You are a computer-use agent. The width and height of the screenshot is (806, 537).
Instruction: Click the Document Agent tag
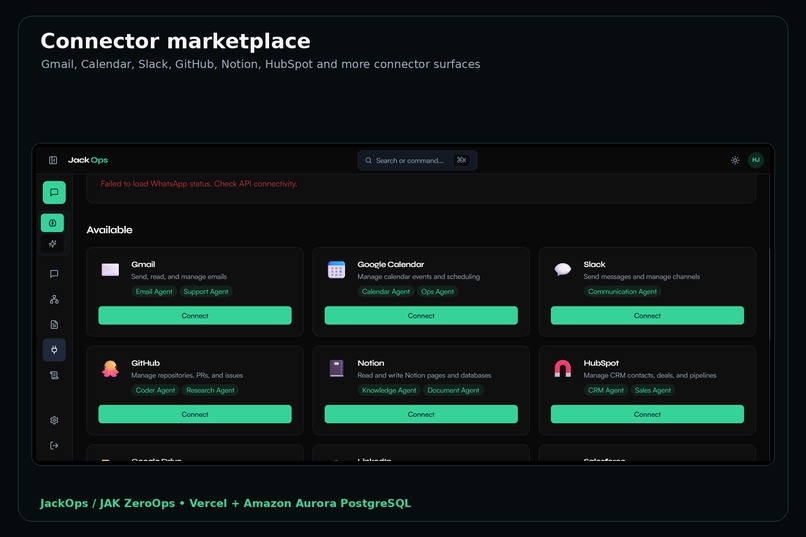pos(453,390)
